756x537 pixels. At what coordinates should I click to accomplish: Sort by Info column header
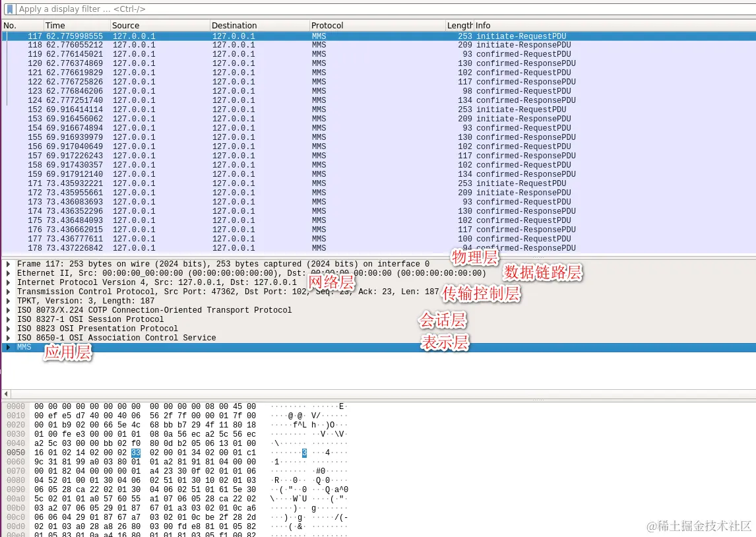pos(615,26)
